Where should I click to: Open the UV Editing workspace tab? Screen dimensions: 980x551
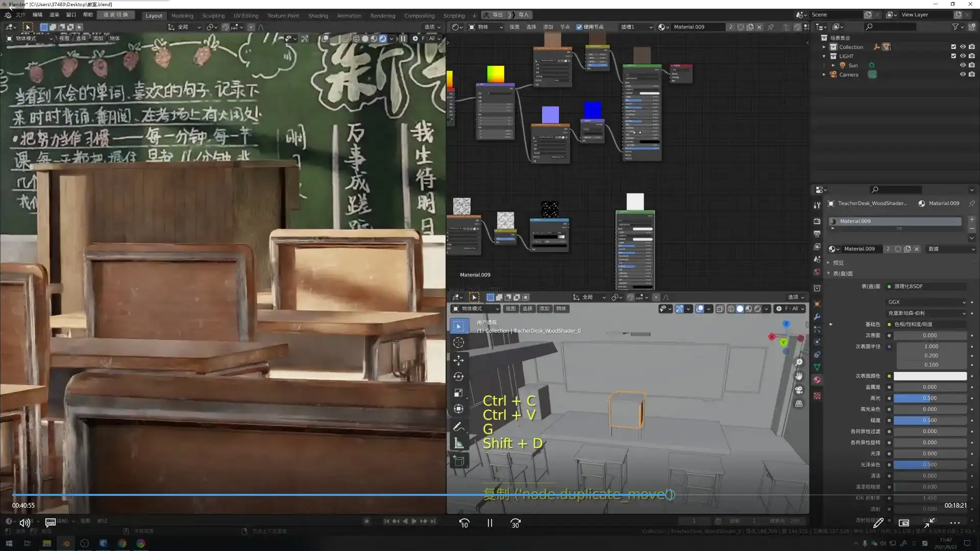tap(246, 15)
